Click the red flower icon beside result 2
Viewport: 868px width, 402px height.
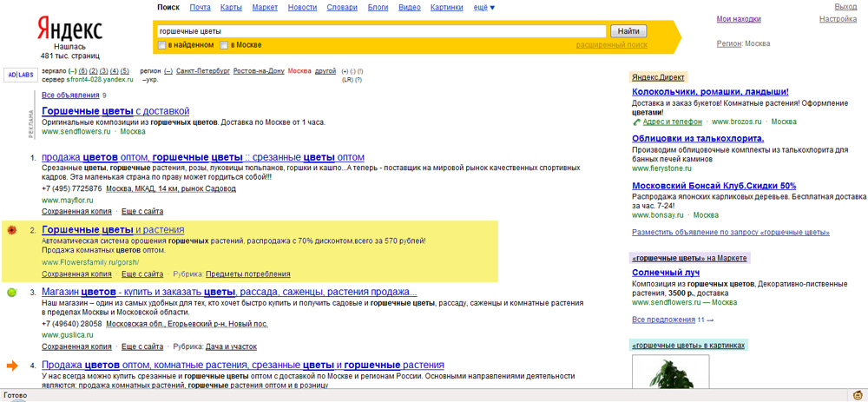11,230
